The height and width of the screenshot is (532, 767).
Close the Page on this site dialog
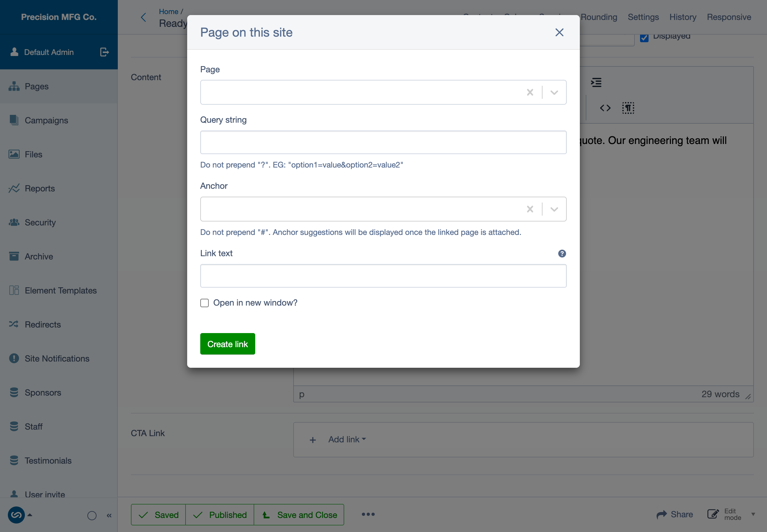tap(559, 32)
